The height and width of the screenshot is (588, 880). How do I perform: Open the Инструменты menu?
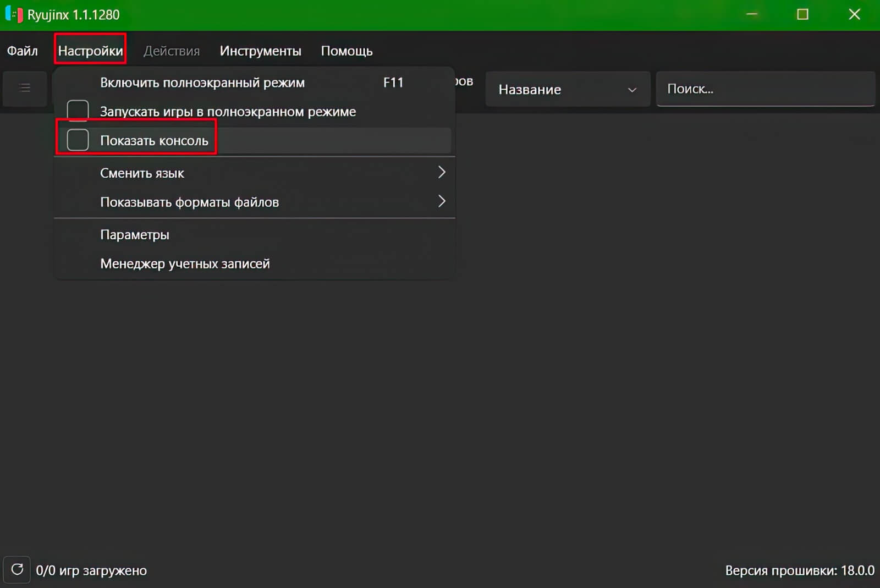pyautogui.click(x=260, y=51)
